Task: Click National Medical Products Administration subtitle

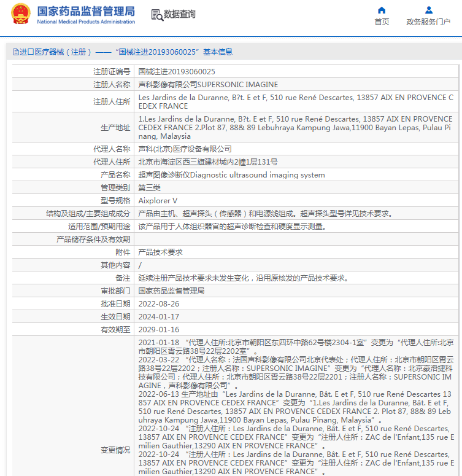Action: pyautogui.click(x=86, y=22)
